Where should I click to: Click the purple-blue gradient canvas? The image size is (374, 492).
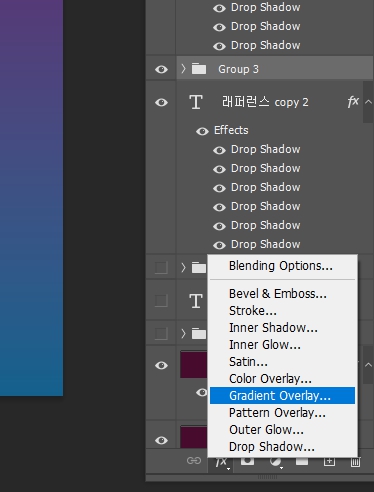[31, 198]
